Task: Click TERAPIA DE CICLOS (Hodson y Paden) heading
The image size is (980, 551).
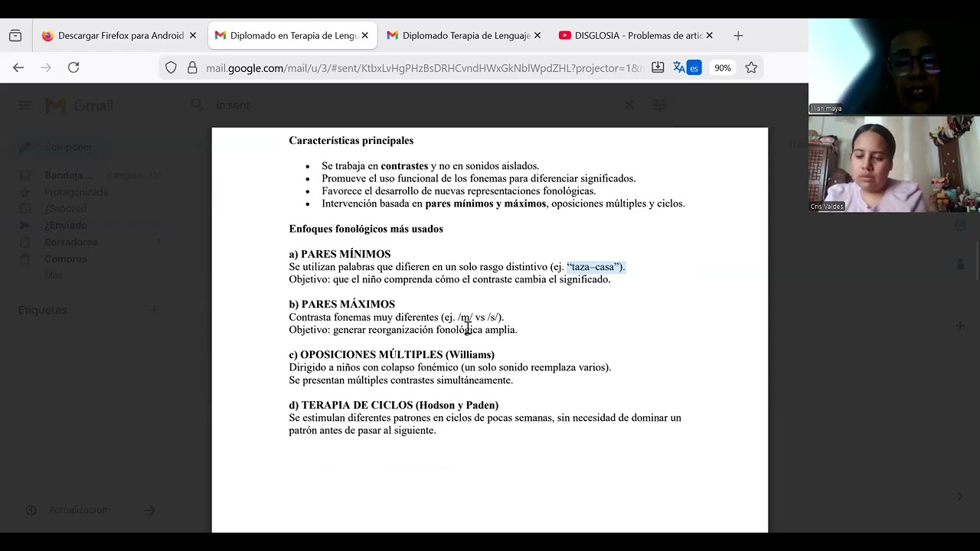Action: 394,406
